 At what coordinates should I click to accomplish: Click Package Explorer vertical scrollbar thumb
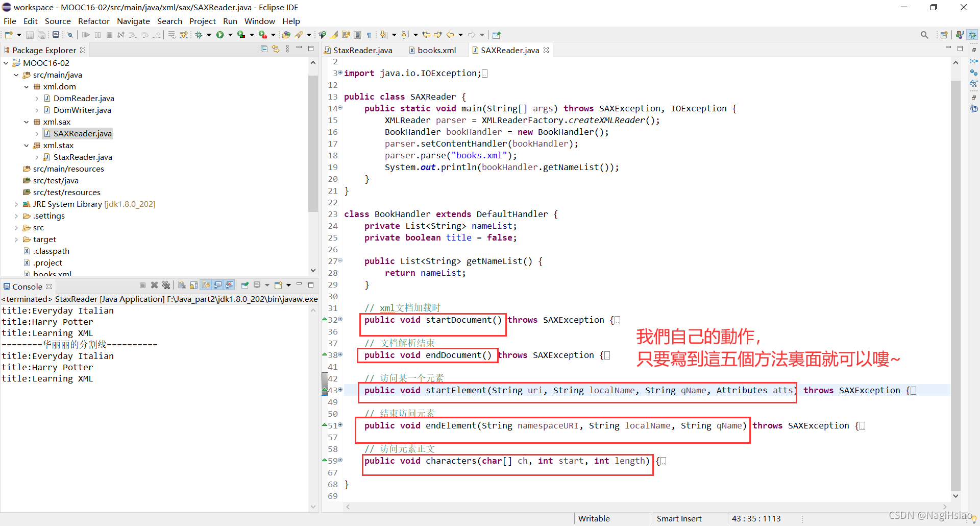coord(313,143)
